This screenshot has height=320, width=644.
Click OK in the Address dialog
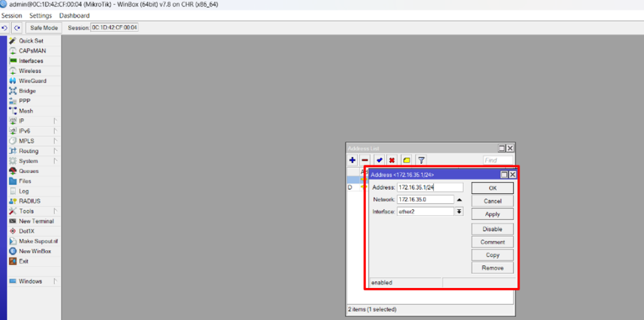tap(492, 188)
